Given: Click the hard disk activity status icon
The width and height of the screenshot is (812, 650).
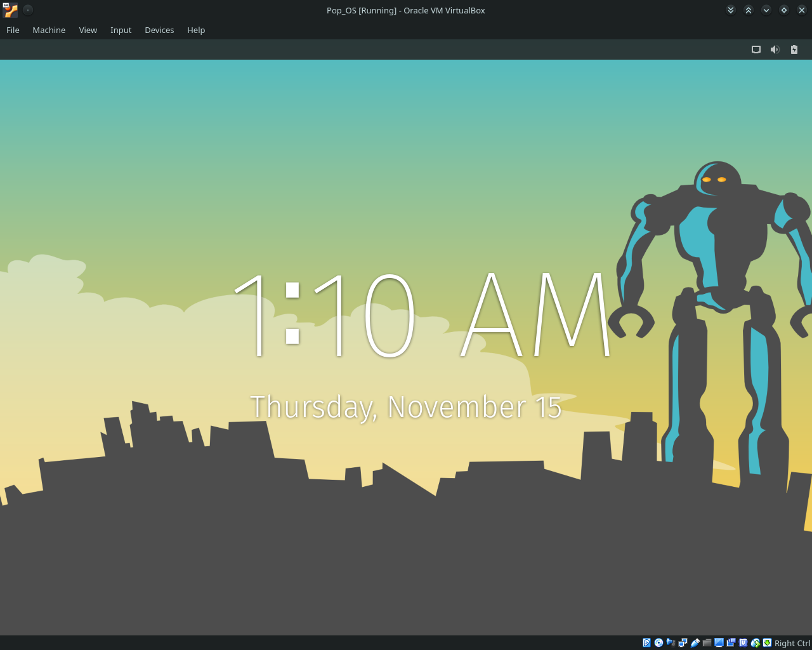Looking at the screenshot, I should pyautogui.click(x=646, y=642).
